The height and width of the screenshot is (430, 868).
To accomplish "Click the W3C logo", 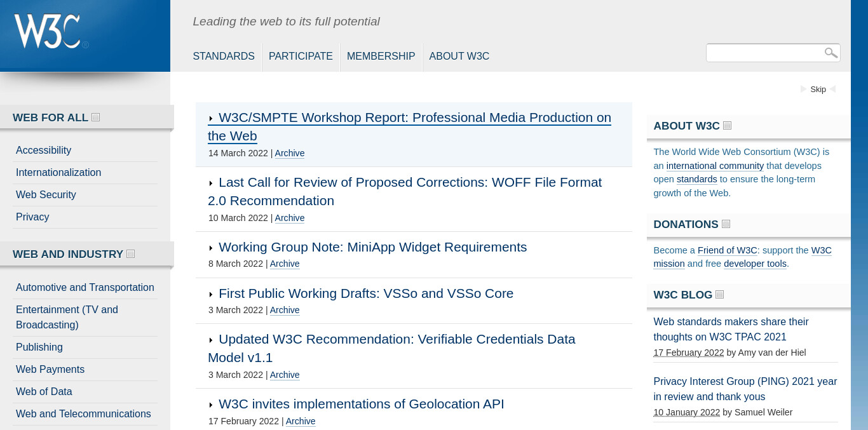I will 51,31.
